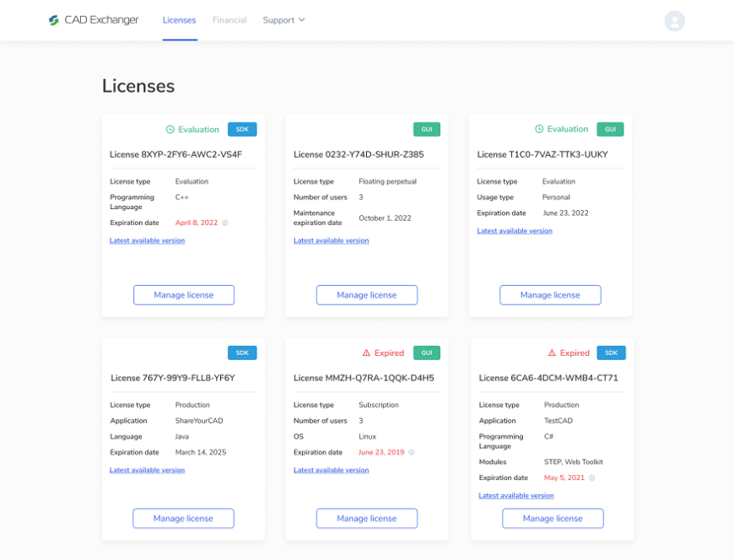Click the License 767Y-99Y9-FLL8-YF6Y card title
Image resolution: width=734 pixels, height=560 pixels.
click(174, 377)
